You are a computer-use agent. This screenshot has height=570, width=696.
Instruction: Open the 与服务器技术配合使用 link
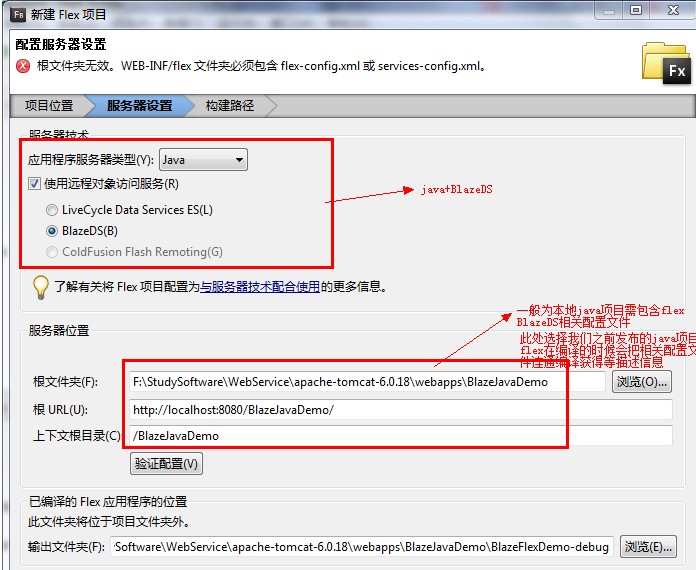point(260,287)
